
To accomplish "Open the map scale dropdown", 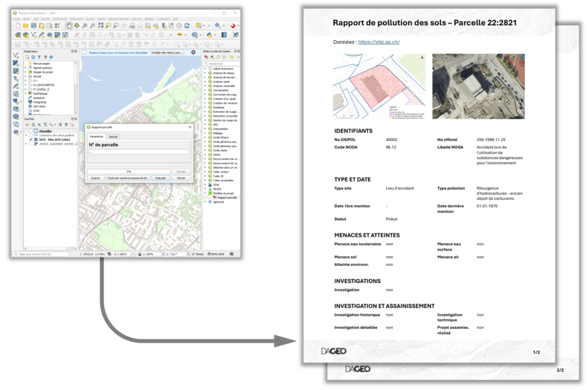I will (x=134, y=253).
